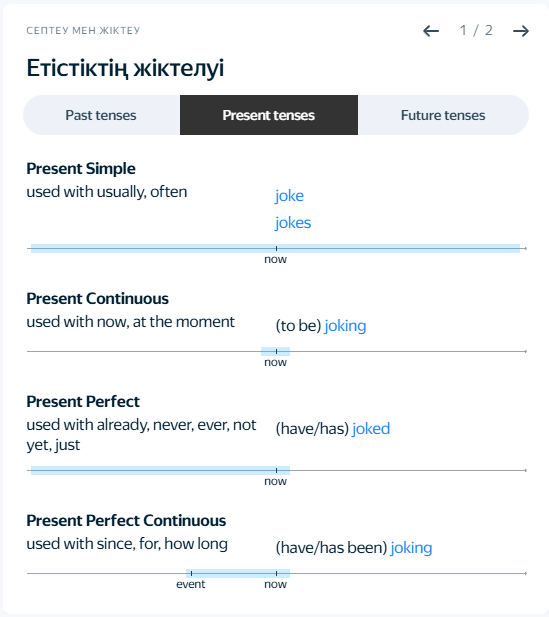This screenshot has height=617, width=549.
Task: Click the 'Етістіктің жіктелуі' title
Action: point(125,68)
